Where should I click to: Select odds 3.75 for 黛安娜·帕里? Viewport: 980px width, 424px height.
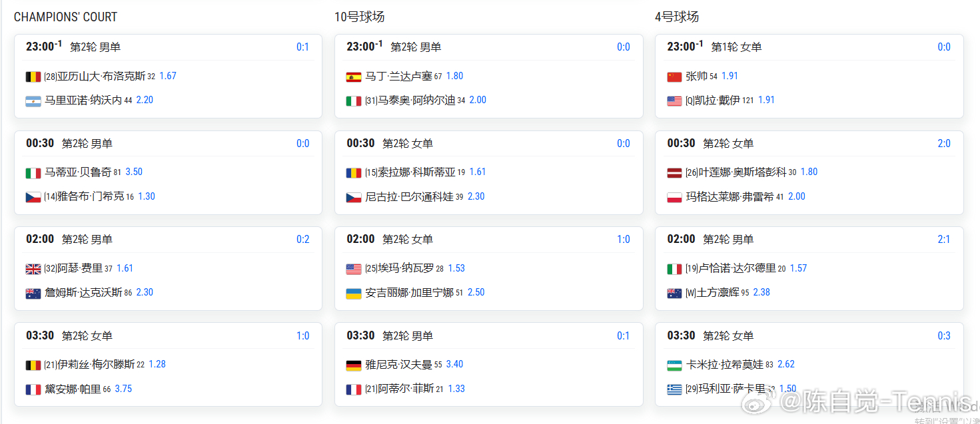point(123,389)
